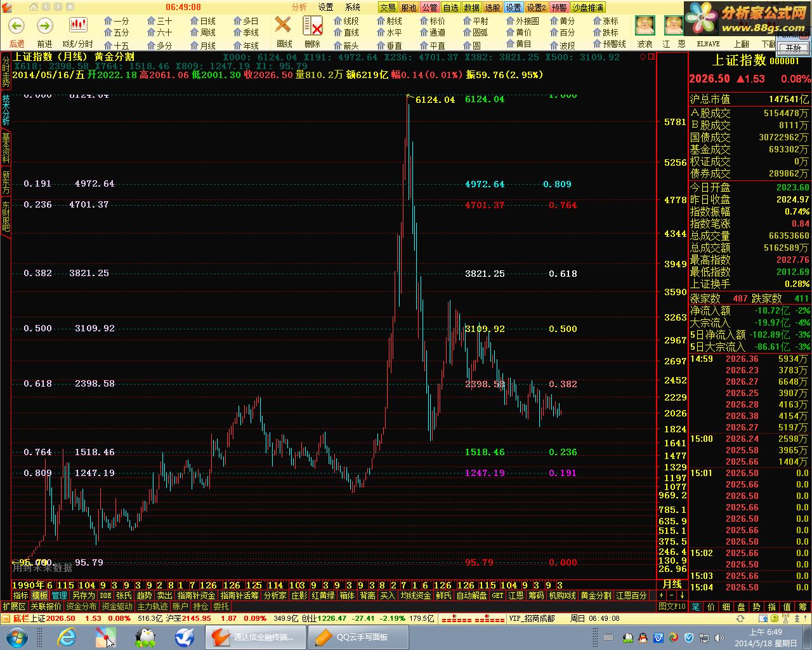Click chart zoom-in plus button
The width and height of the screenshot is (812, 650).
662,595
